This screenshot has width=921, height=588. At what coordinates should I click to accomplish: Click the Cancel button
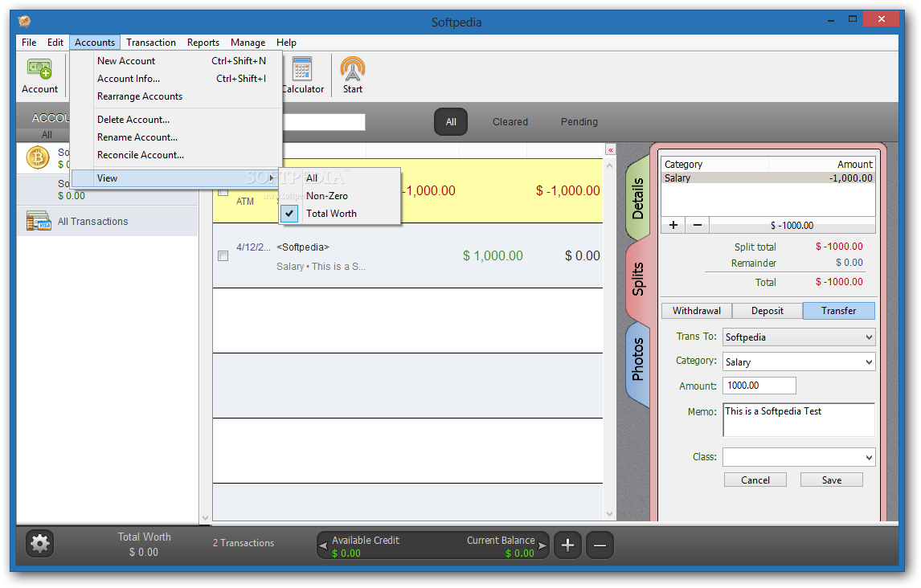(755, 480)
